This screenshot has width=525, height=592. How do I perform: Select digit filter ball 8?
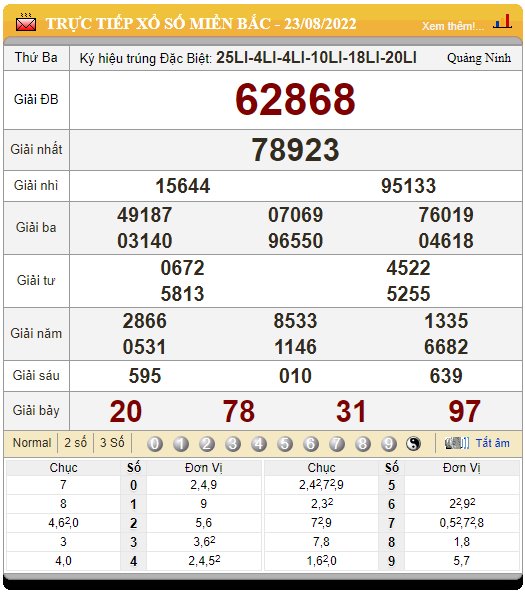(363, 444)
